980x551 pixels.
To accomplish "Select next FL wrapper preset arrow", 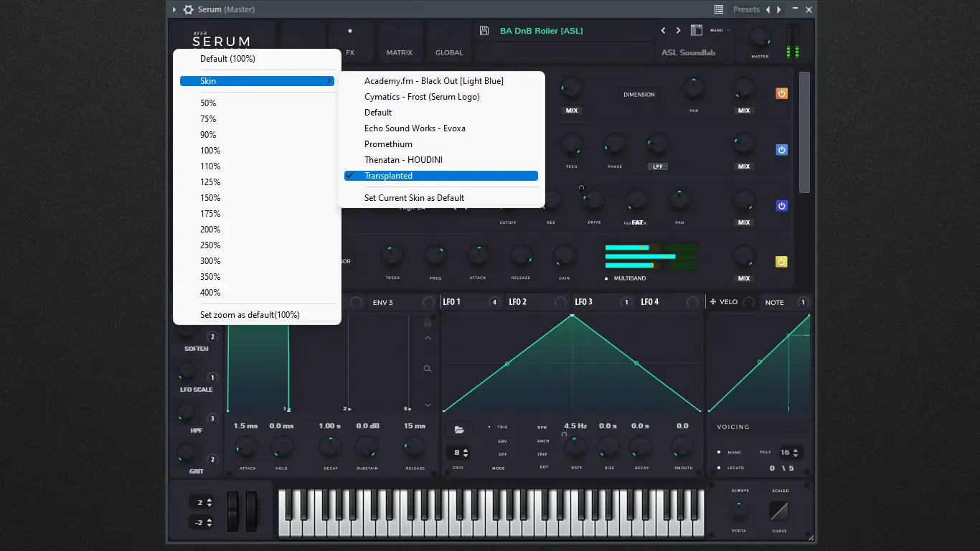I will [779, 9].
